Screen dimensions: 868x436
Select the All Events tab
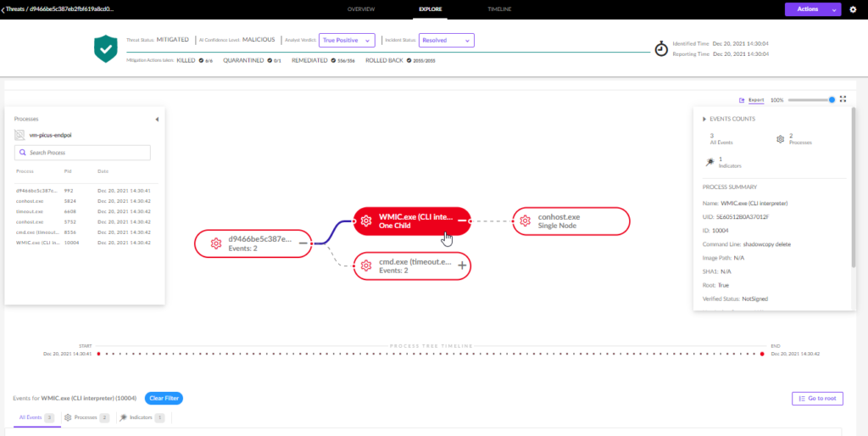click(36, 417)
